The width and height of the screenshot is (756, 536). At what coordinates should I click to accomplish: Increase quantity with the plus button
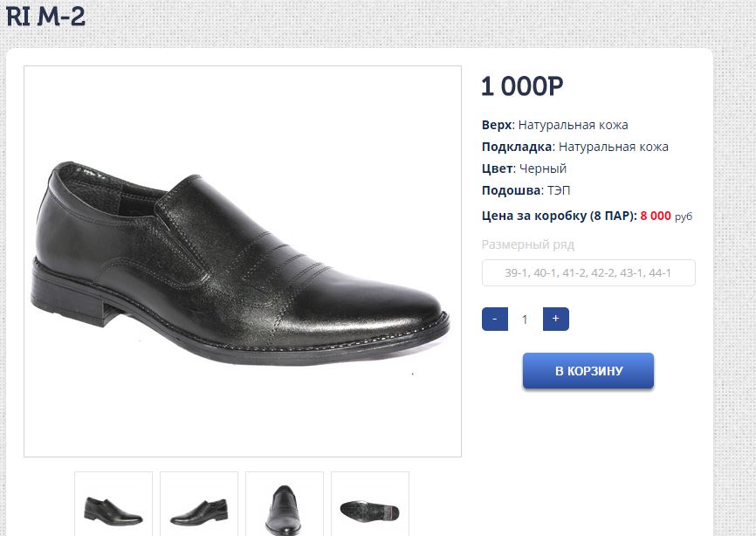(556, 320)
